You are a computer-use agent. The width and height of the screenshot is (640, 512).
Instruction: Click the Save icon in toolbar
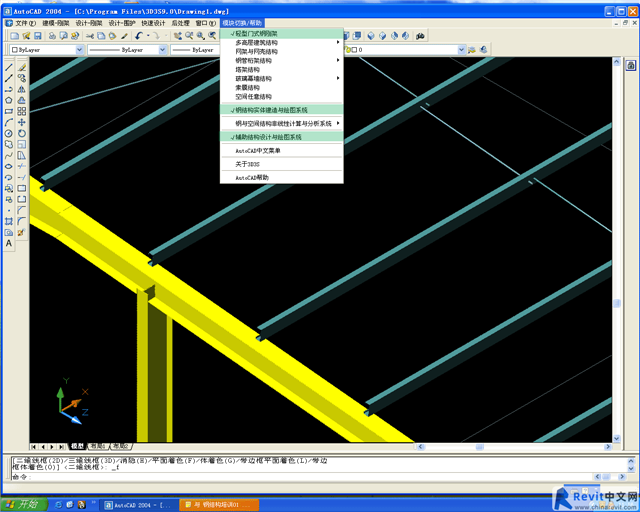(x=38, y=36)
